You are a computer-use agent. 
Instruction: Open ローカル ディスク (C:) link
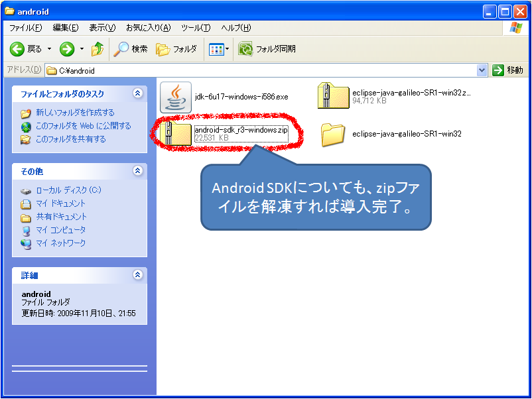click(68, 190)
